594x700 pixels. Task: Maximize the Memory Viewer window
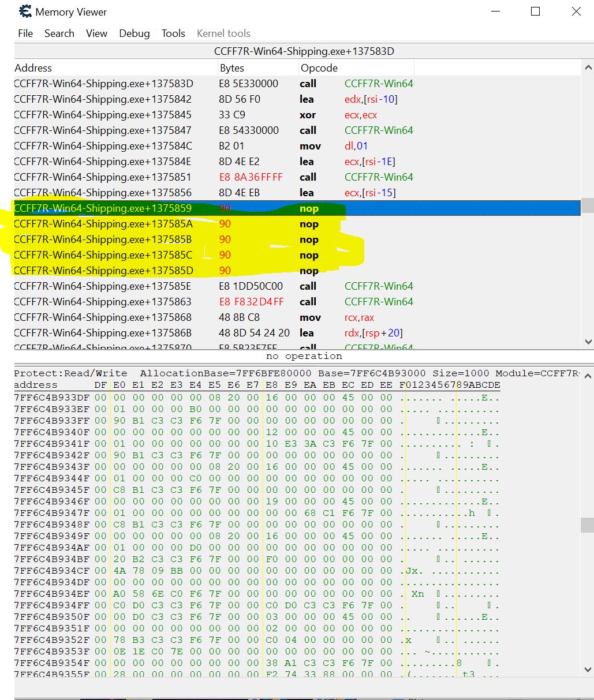(535, 12)
